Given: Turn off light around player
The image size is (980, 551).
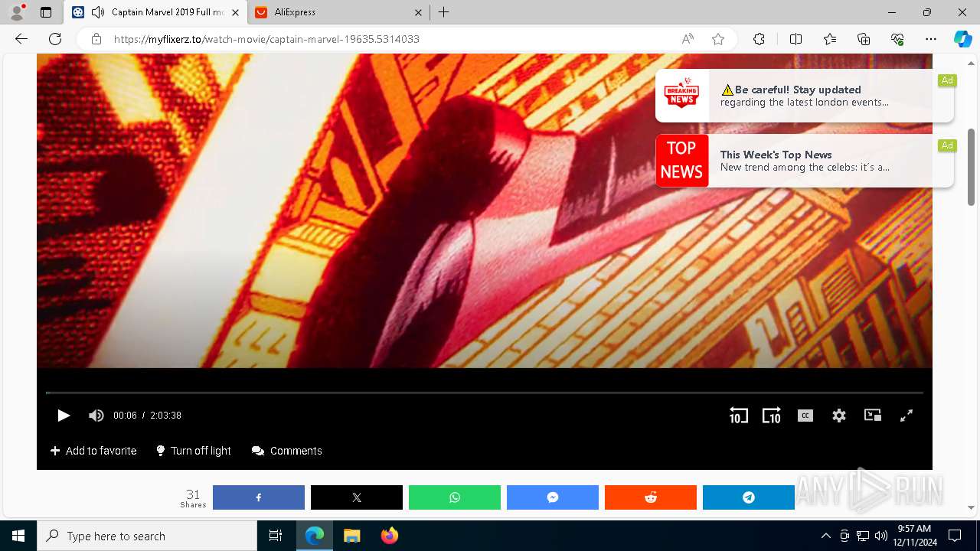Looking at the screenshot, I should (x=193, y=451).
